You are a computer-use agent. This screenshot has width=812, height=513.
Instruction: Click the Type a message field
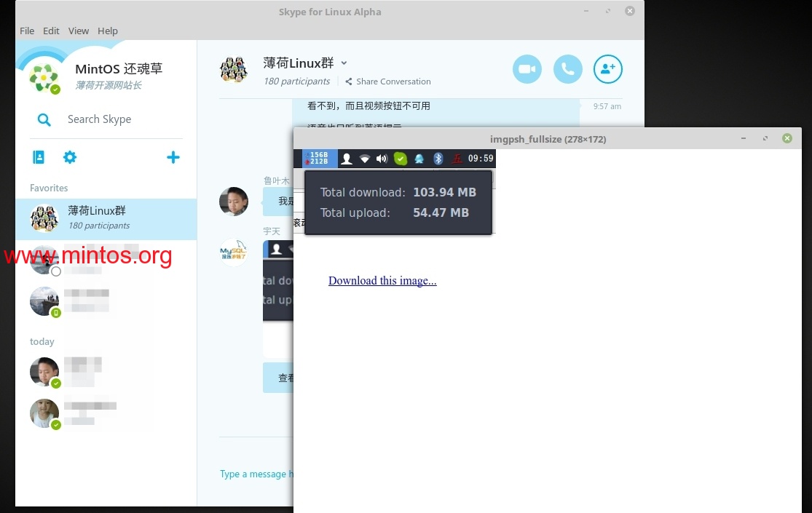[x=256, y=474]
